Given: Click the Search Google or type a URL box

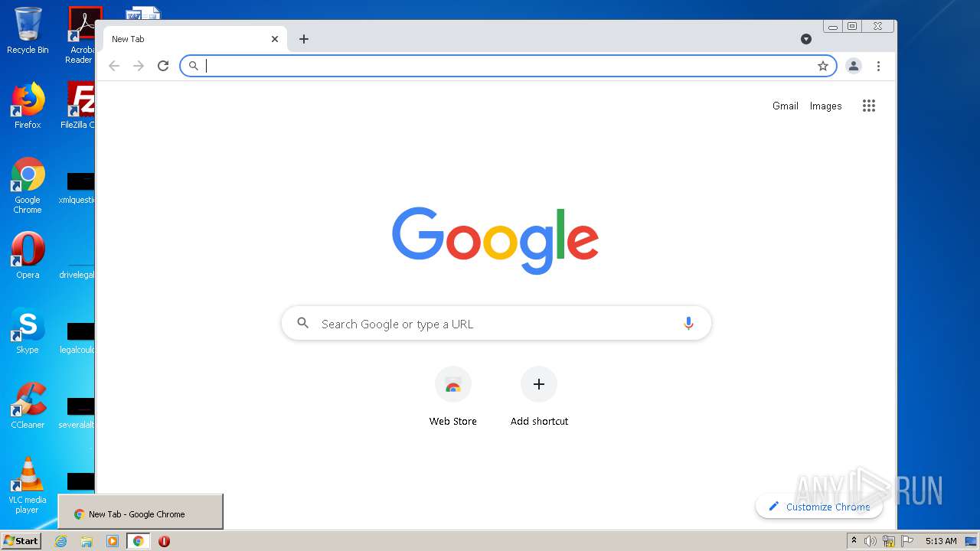Looking at the screenshot, I should point(496,324).
